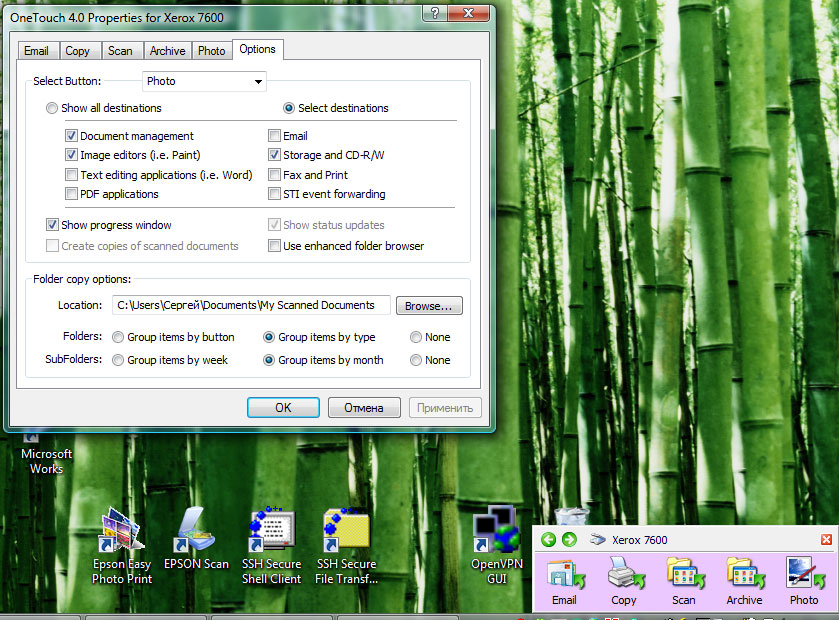Switch to the Copy tab
The width and height of the screenshot is (839, 620).
pos(78,51)
